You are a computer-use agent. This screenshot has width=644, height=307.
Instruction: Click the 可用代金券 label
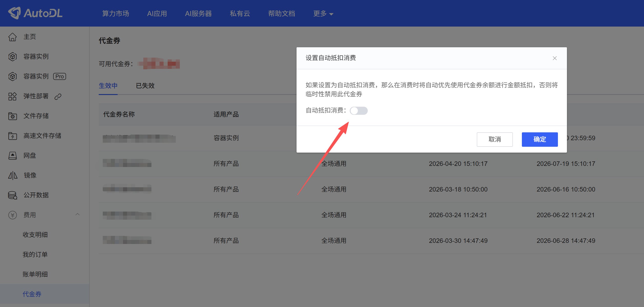click(116, 64)
